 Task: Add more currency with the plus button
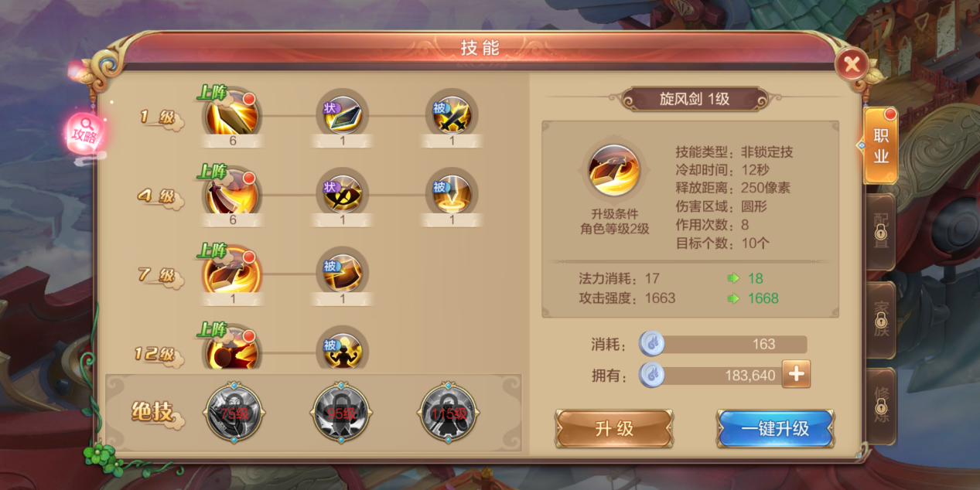coord(796,375)
